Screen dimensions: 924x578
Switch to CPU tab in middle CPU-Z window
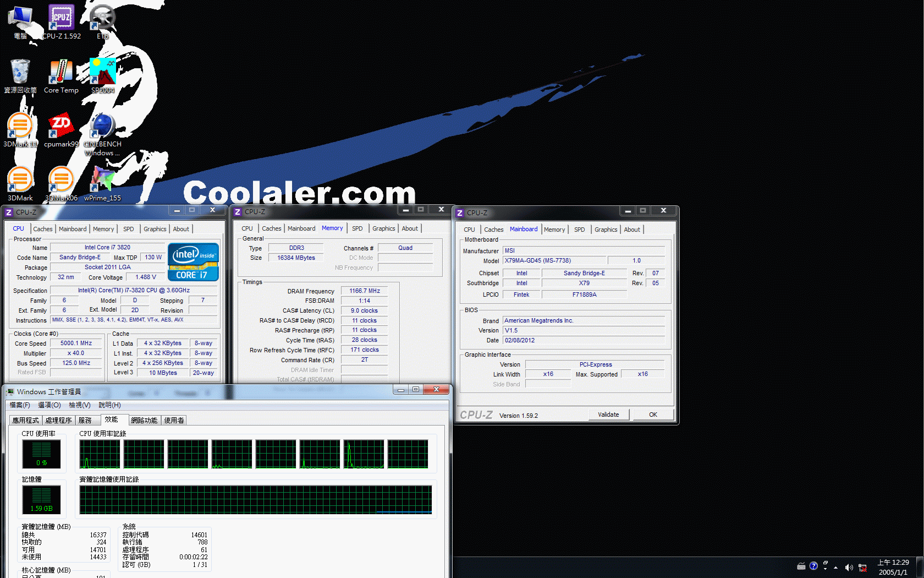click(x=248, y=228)
